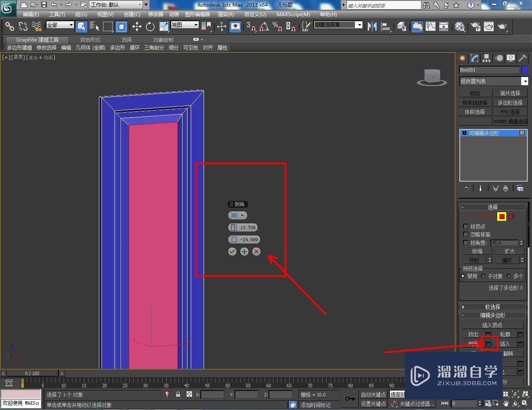Click the Unlink Selection tool
Screen dimensions: 532x410
pos(23,27)
